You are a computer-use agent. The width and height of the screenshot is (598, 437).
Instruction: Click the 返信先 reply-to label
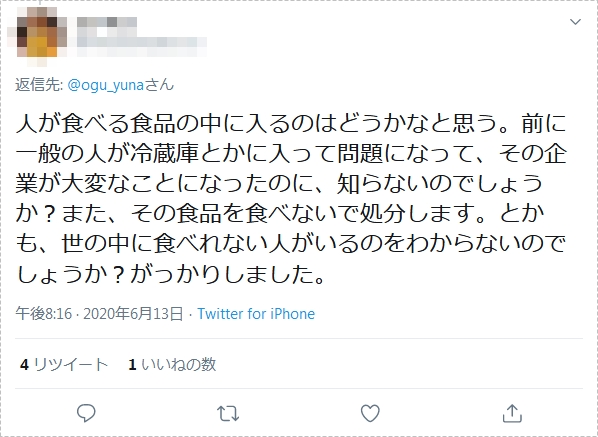click(x=39, y=85)
